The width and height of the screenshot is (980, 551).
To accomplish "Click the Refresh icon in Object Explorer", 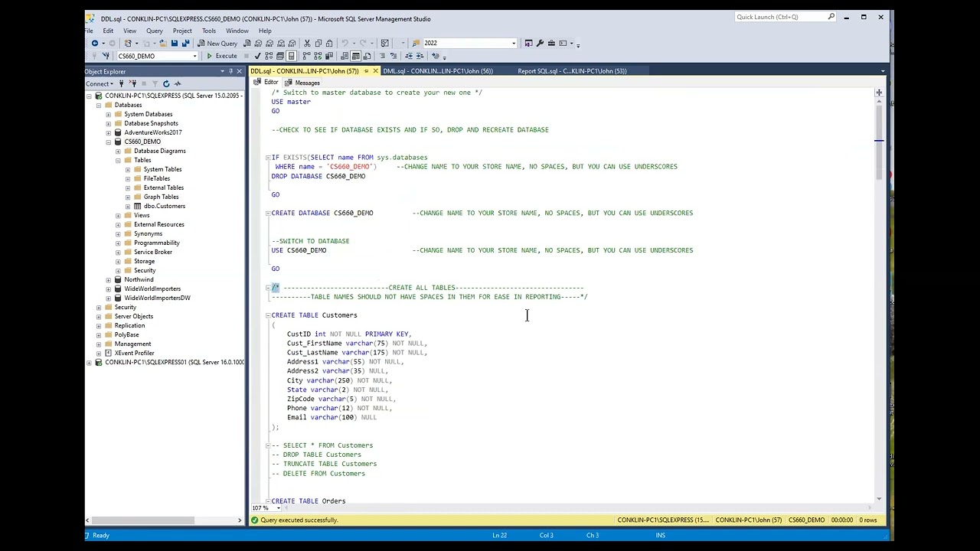I will [166, 83].
